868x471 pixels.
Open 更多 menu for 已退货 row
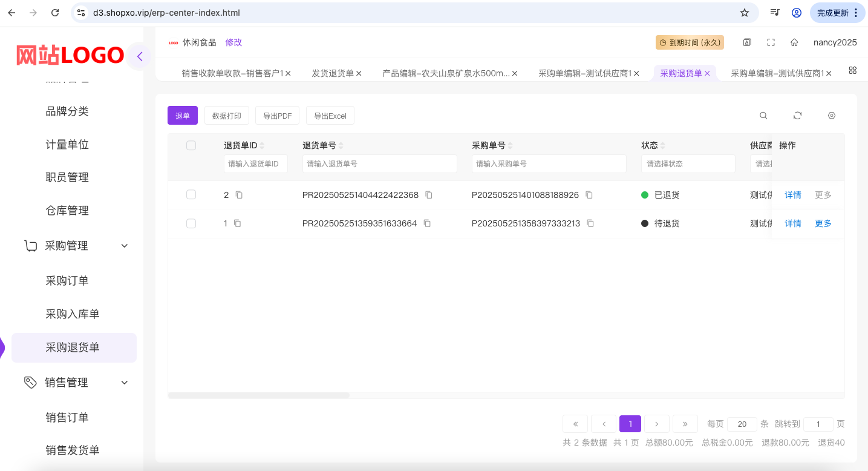[823, 195]
